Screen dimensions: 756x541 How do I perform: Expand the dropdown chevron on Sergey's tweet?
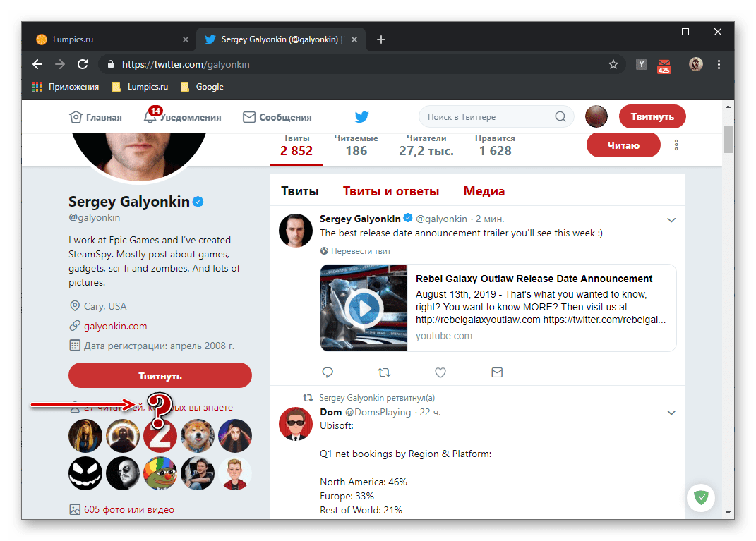[671, 220]
